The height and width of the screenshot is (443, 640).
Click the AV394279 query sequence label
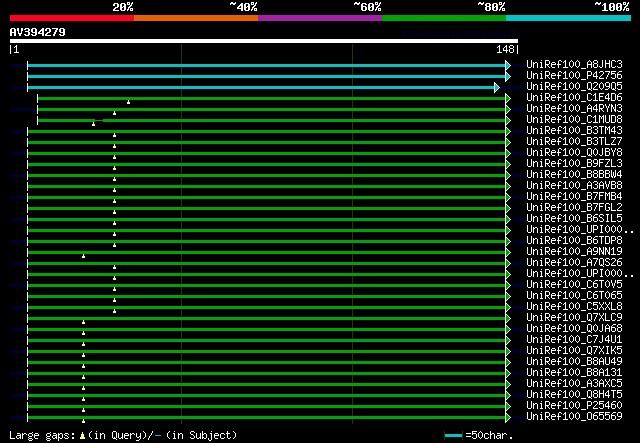pyautogui.click(x=38, y=32)
